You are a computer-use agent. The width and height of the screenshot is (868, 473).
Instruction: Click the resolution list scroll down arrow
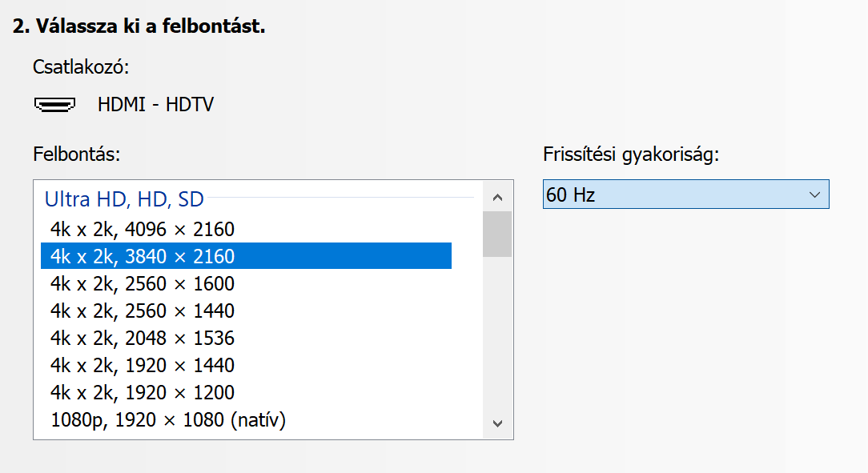(497, 423)
